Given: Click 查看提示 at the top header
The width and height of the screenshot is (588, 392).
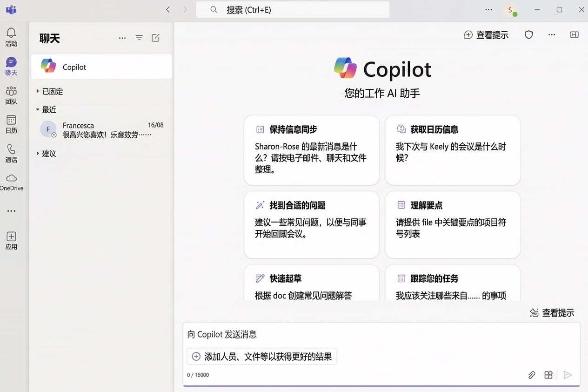Looking at the screenshot, I should [486, 35].
